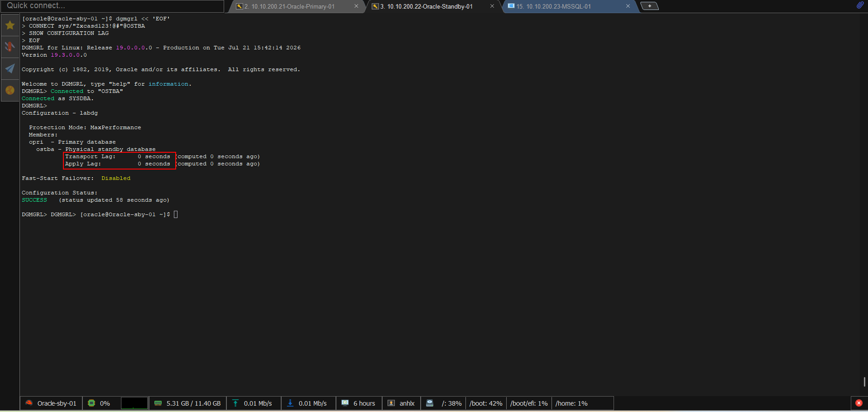Click 'Protection Mode: MaxPerformance' line

[85, 127]
